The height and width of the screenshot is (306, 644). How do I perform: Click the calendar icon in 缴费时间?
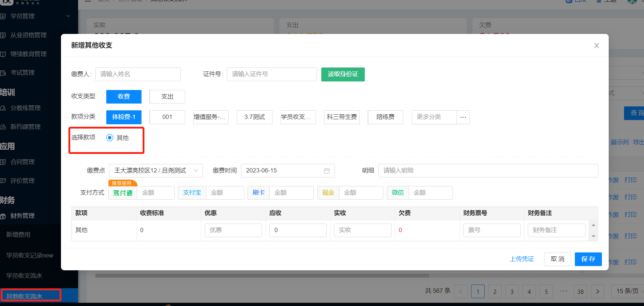point(327,171)
